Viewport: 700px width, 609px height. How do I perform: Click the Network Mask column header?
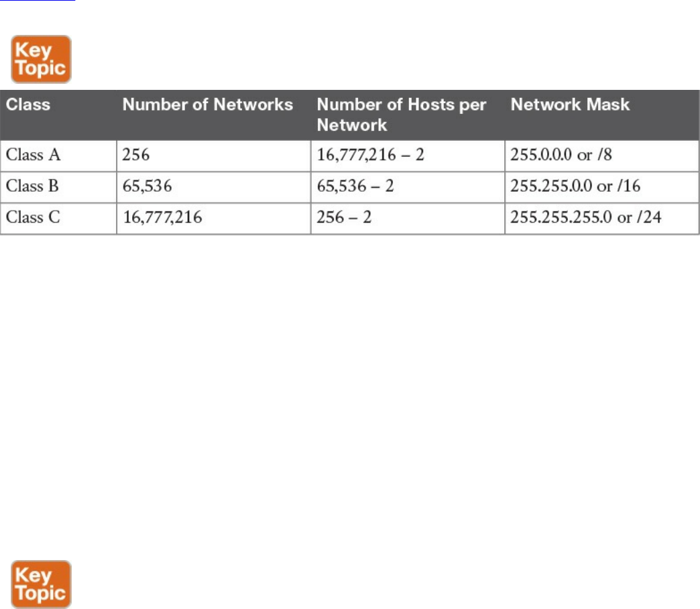[x=602, y=115]
